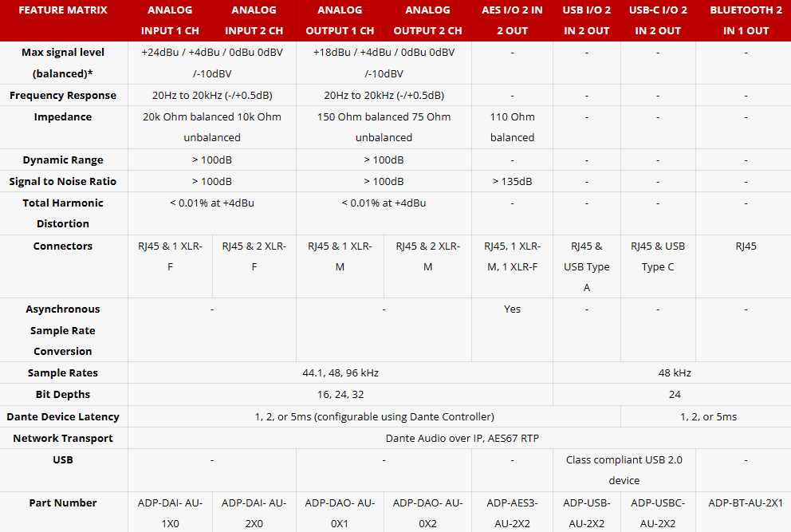Select the BLUETOOTH 2 IN 1 OUT header

click(746, 21)
